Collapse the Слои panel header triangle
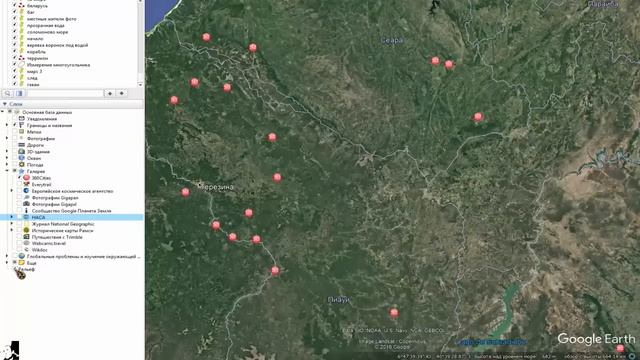The width and height of the screenshot is (640, 360). coord(4,104)
